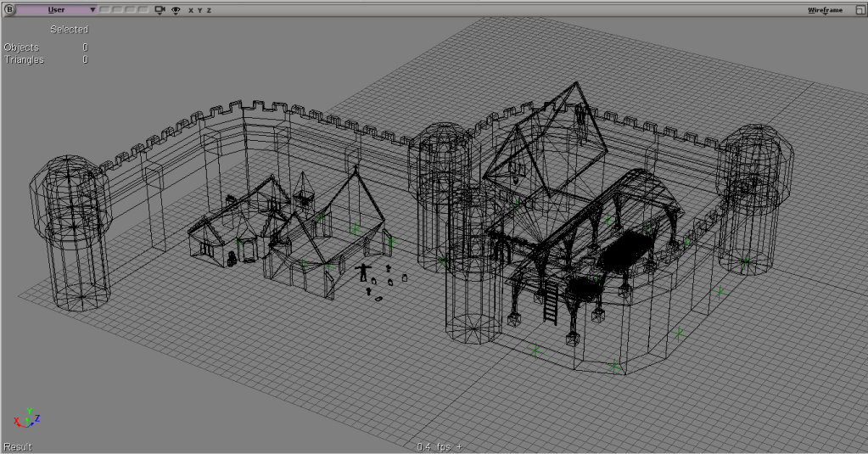Click the viewport maximize restore icon
This screenshot has width=868, height=454.
(x=860, y=10)
